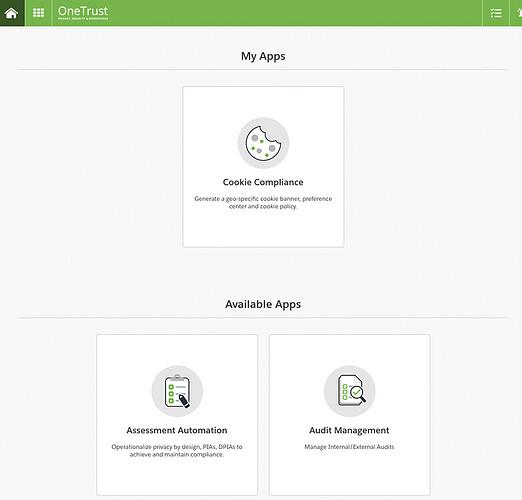This screenshot has height=500, width=522.
Task: Click 'Generate a geo-specific cookie banner' description
Action: pyautogui.click(x=263, y=202)
